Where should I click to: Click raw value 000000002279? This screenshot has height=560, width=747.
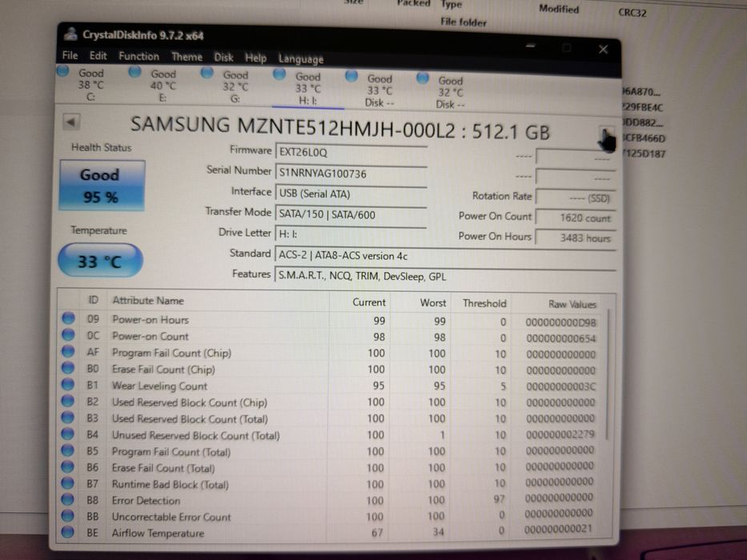(560, 434)
